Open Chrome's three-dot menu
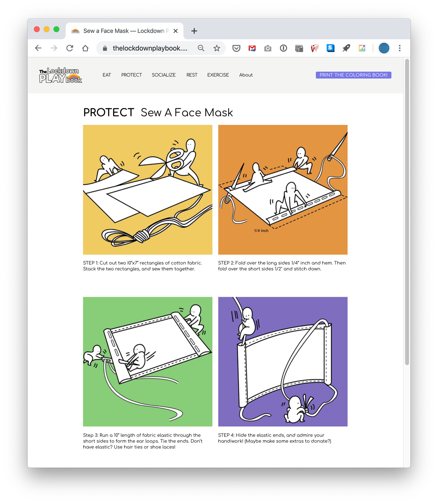Image resolution: width=438 pixels, height=504 pixels. (400, 48)
